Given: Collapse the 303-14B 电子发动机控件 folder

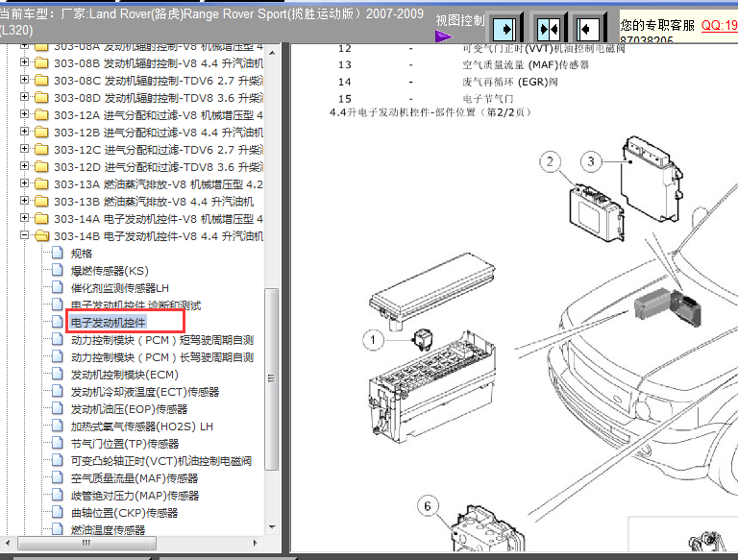Looking at the screenshot, I should point(24,235).
